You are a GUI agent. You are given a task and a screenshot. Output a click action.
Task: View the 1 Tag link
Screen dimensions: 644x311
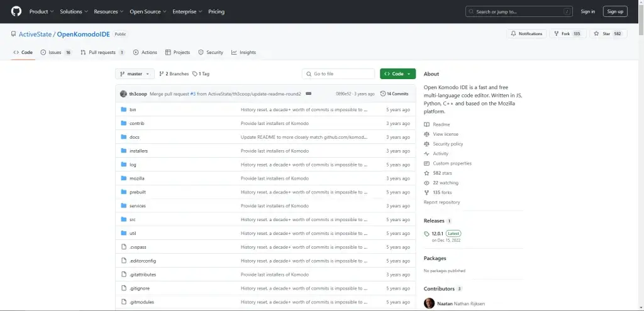pos(201,74)
